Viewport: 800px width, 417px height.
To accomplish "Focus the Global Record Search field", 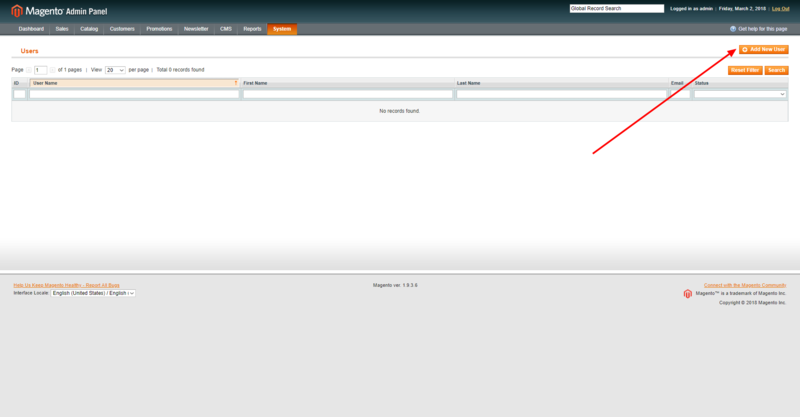I will pos(616,9).
